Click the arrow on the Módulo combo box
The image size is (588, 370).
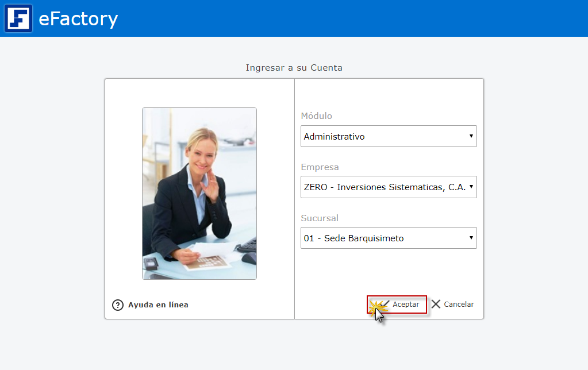coord(471,137)
